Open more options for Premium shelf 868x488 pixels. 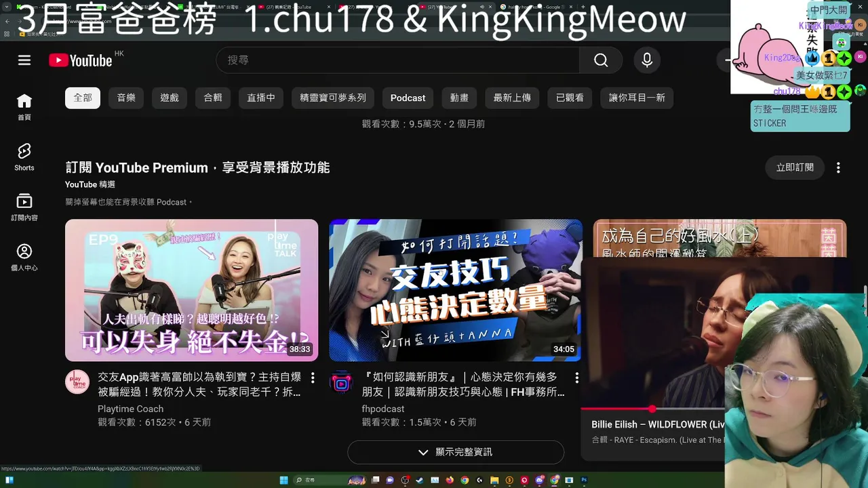coord(838,167)
